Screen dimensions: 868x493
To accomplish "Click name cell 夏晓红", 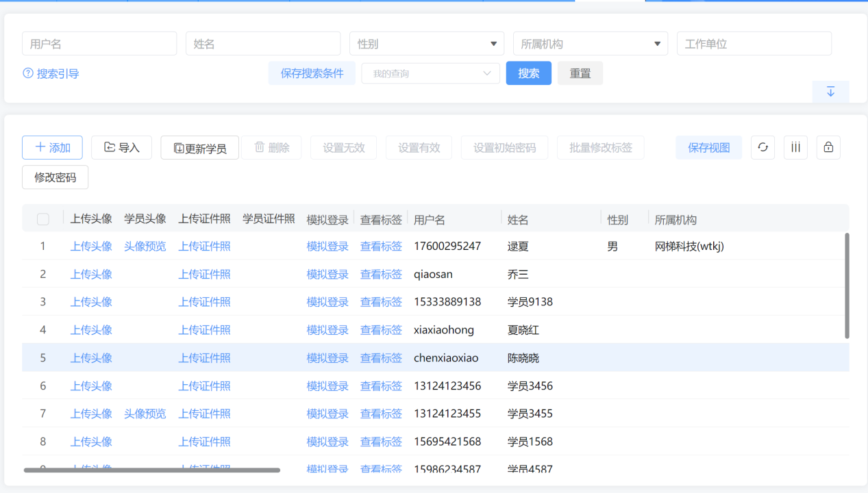I will tap(523, 330).
